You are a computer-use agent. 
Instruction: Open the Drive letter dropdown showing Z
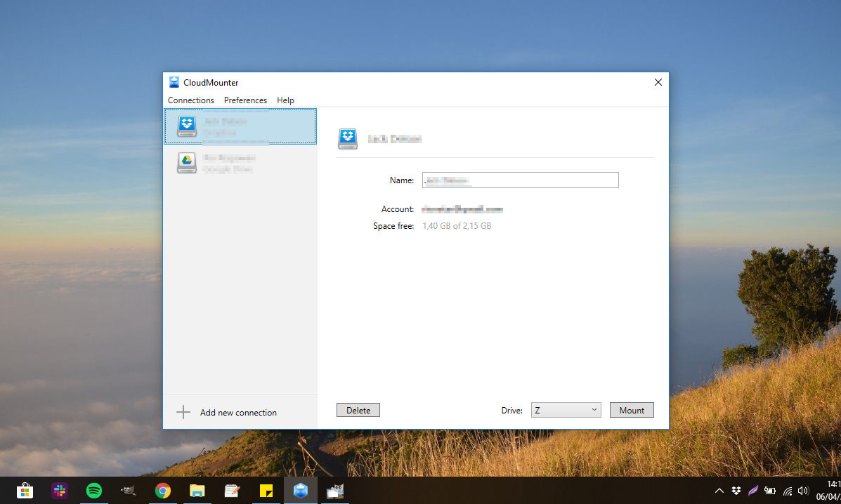[x=566, y=410]
